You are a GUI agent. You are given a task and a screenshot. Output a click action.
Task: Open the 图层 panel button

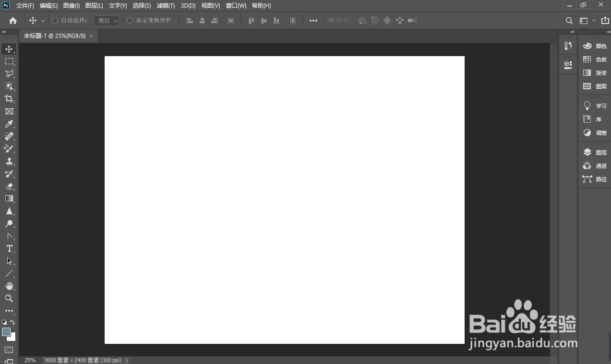click(595, 153)
